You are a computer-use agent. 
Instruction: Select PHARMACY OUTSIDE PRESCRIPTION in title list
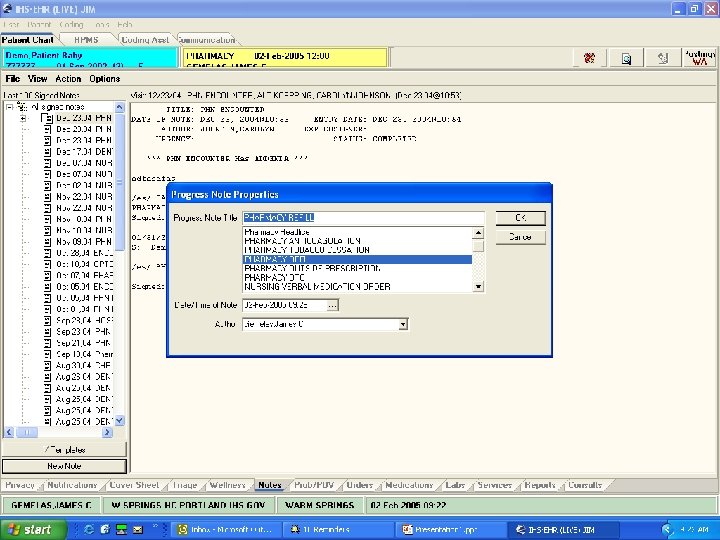[357, 269]
